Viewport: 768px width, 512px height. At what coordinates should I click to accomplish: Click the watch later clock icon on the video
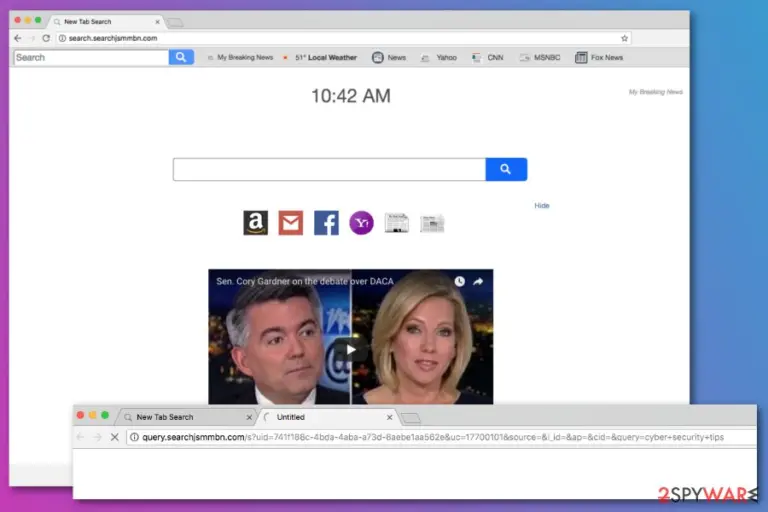point(459,281)
